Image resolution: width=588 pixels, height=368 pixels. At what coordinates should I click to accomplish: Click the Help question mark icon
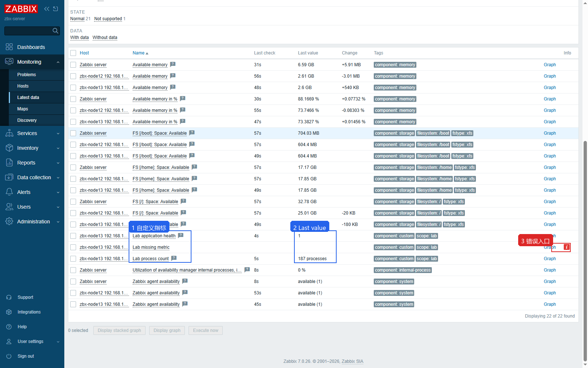(9, 327)
